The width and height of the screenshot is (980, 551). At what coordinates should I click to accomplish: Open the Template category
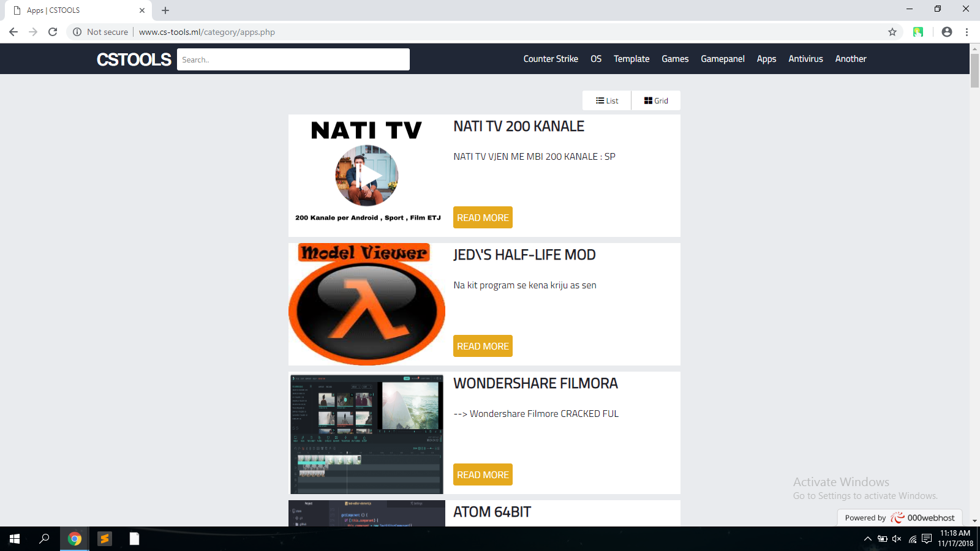point(631,59)
